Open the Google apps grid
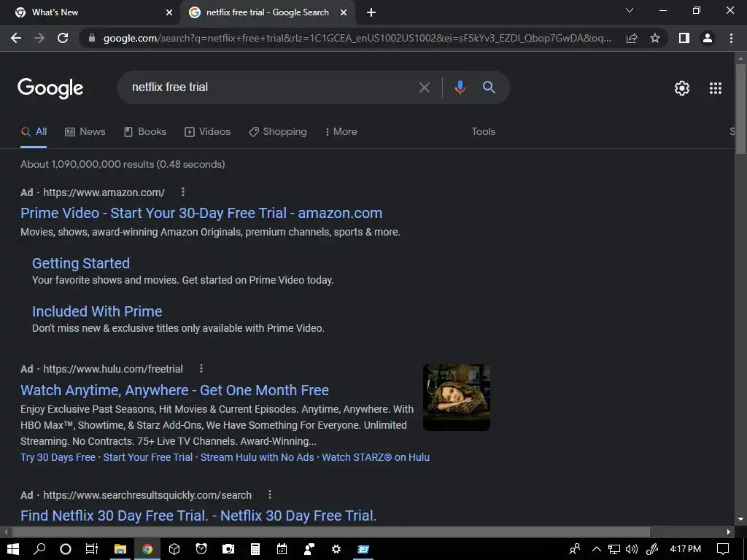Image resolution: width=747 pixels, height=560 pixels. 716,88
